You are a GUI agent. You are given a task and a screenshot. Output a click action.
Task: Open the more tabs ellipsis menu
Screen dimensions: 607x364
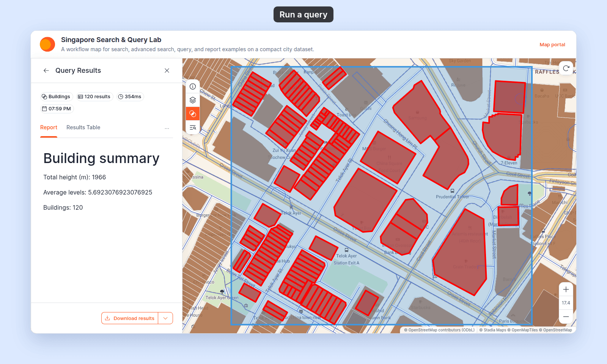click(167, 128)
